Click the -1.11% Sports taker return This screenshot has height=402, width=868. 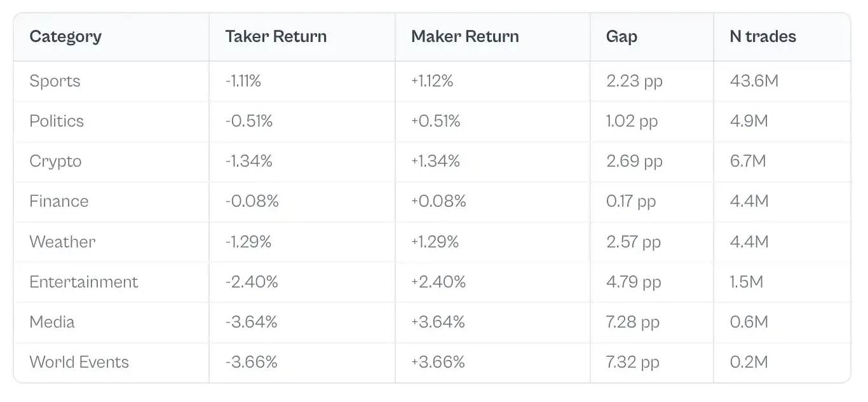point(243,81)
